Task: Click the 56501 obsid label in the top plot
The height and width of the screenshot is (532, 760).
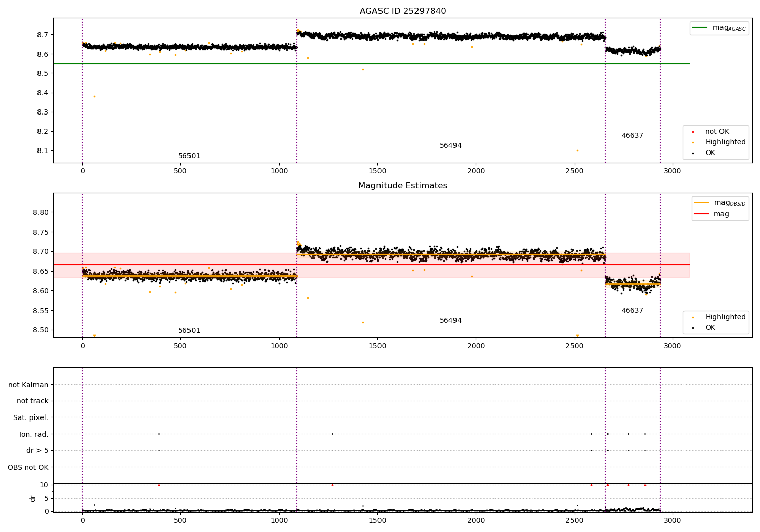Action: [x=189, y=156]
